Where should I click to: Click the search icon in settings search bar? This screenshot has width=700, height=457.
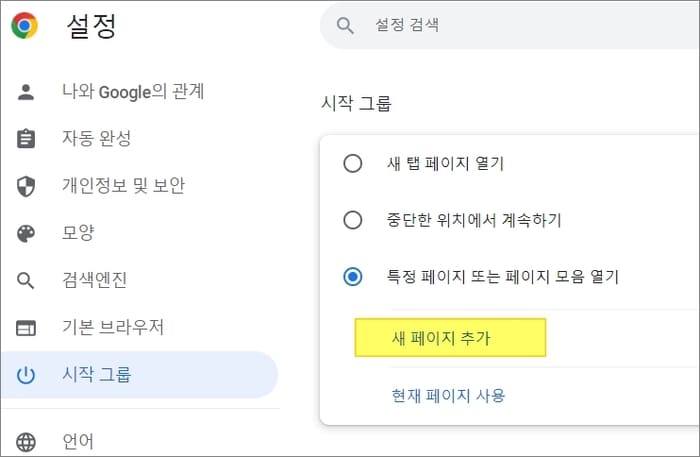[x=345, y=25]
